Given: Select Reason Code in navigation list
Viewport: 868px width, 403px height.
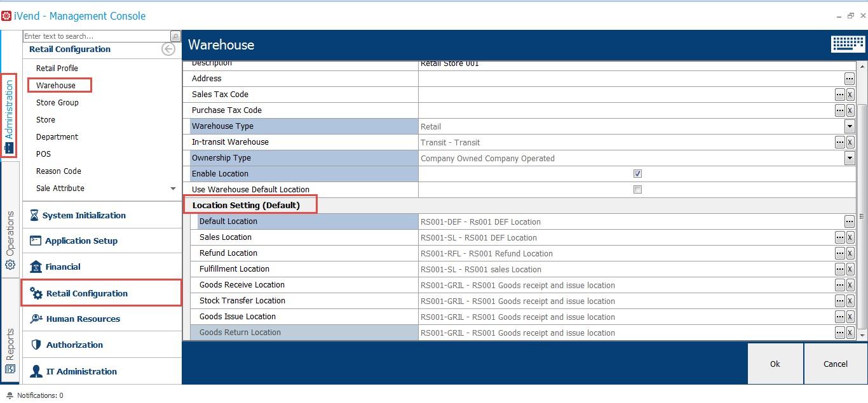Looking at the screenshot, I should pos(58,171).
